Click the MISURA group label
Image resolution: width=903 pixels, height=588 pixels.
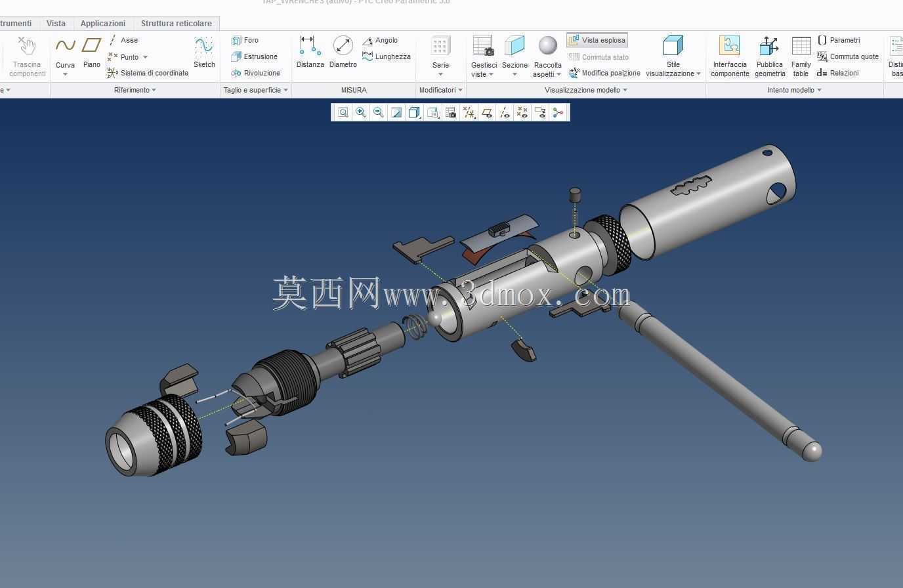coord(354,90)
